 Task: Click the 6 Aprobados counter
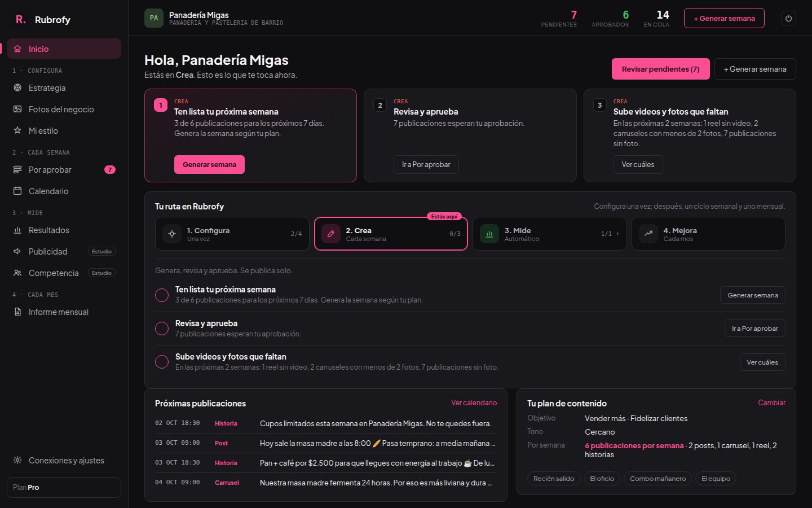[x=610, y=18]
